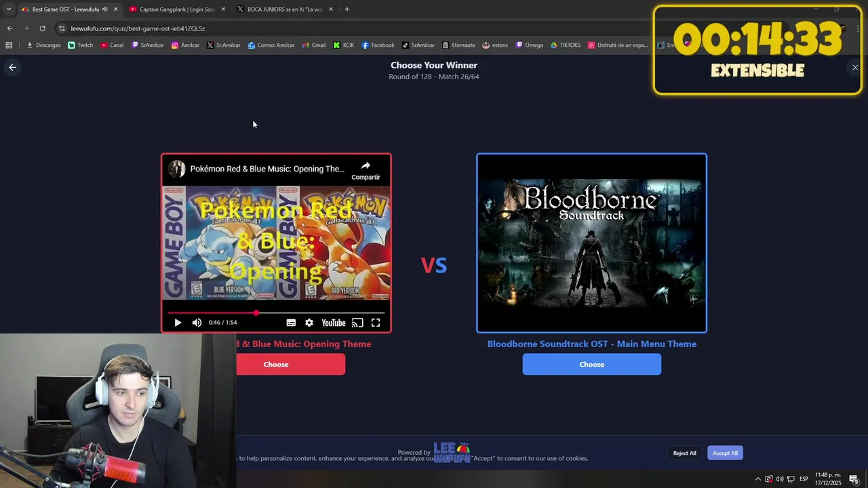Choose the Bloodborne Main Menu Theme
868x488 pixels.
coord(591,365)
